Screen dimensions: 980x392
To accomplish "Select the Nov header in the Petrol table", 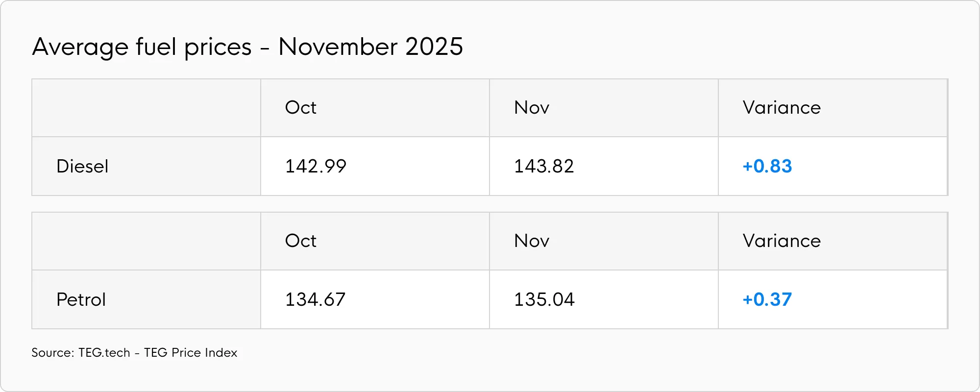I will (x=532, y=241).
